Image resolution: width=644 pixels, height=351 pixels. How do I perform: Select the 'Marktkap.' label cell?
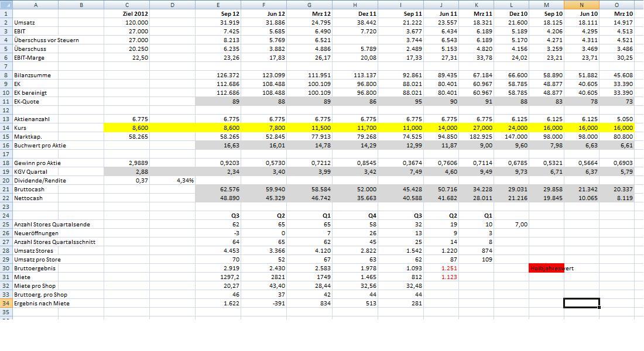click(x=35, y=137)
